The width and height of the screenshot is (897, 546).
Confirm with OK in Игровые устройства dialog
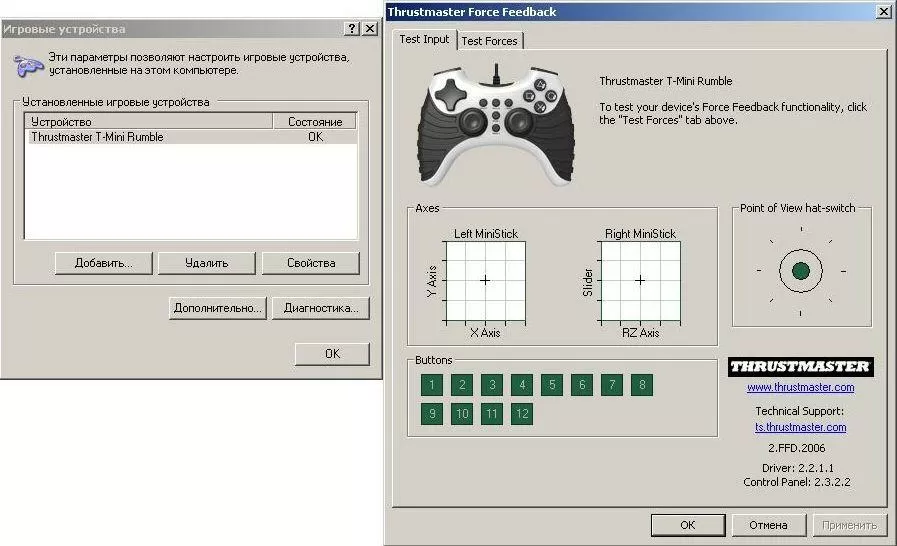[x=332, y=354]
